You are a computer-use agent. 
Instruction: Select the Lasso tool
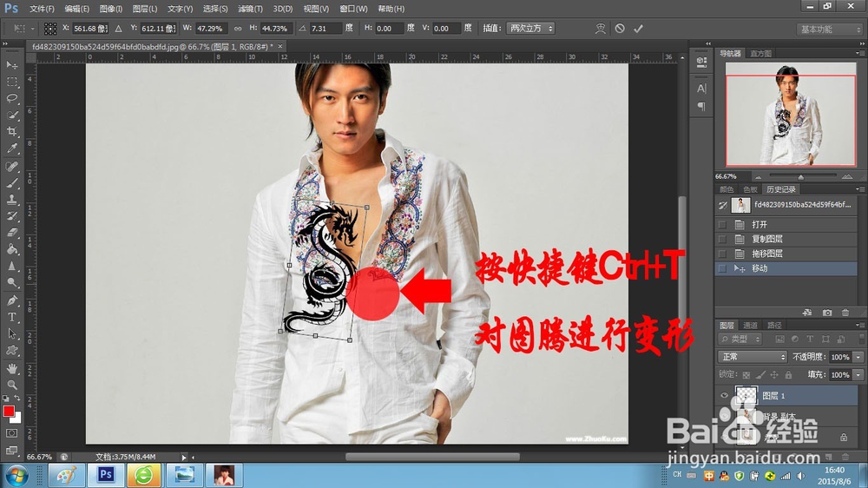[x=11, y=99]
